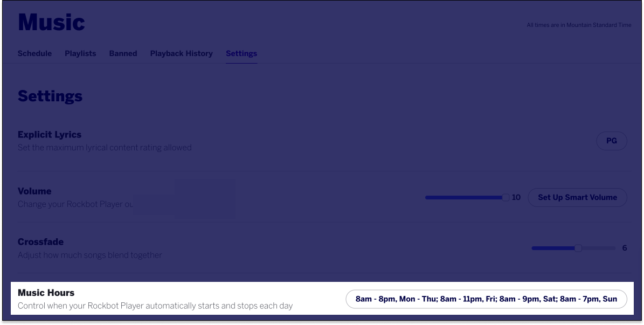Open the Playback History tab
Image resolution: width=644 pixels, height=325 pixels.
pos(181,53)
